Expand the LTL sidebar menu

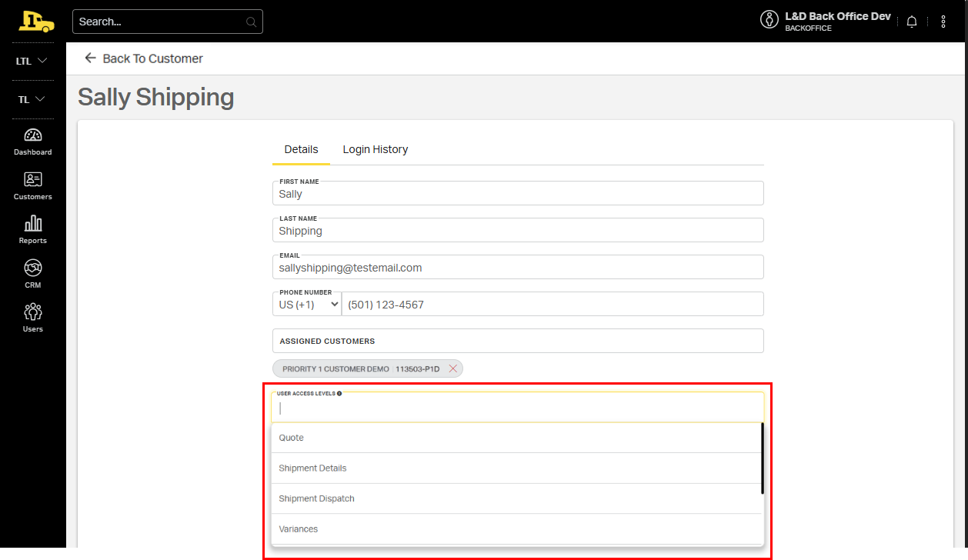(32, 61)
